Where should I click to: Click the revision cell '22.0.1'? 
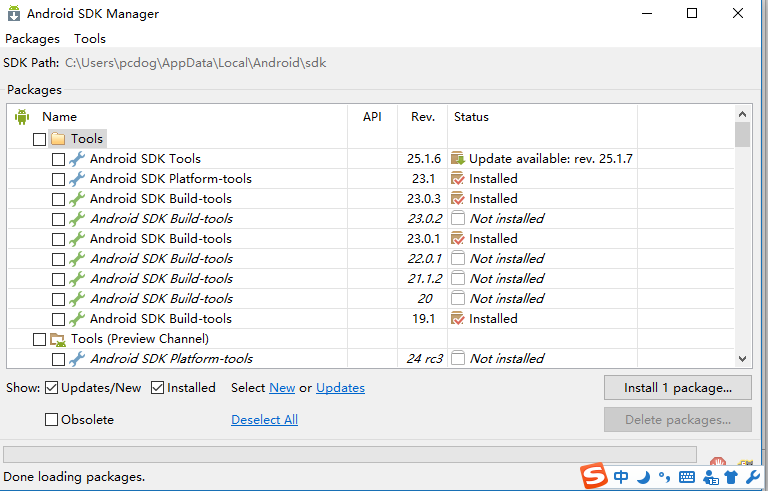click(424, 259)
